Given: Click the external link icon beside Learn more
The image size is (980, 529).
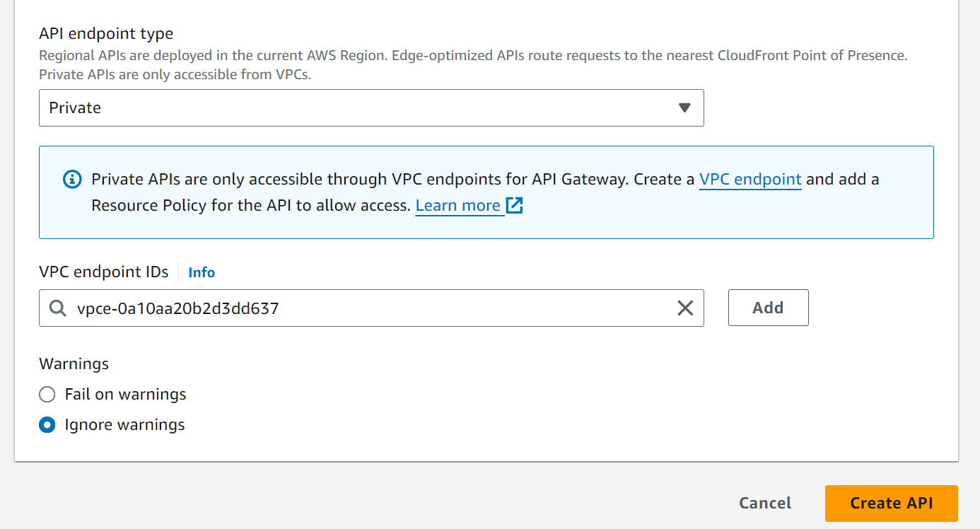Looking at the screenshot, I should pyautogui.click(x=515, y=206).
